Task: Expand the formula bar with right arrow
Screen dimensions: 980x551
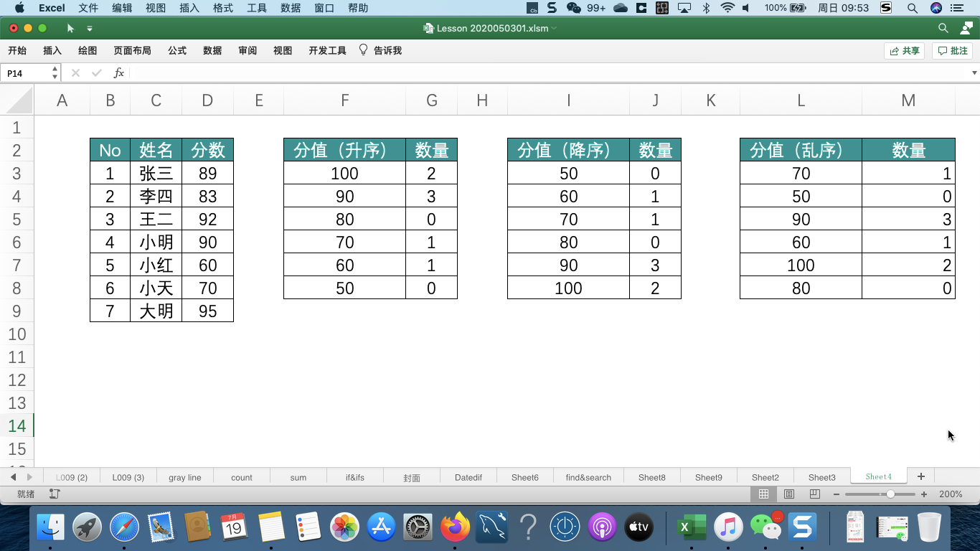Action: tap(974, 73)
